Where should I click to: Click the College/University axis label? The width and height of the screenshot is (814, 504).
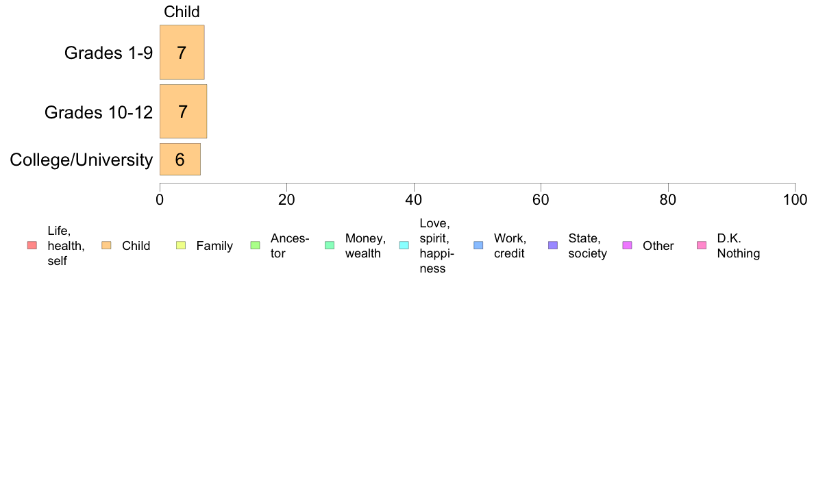coord(82,160)
